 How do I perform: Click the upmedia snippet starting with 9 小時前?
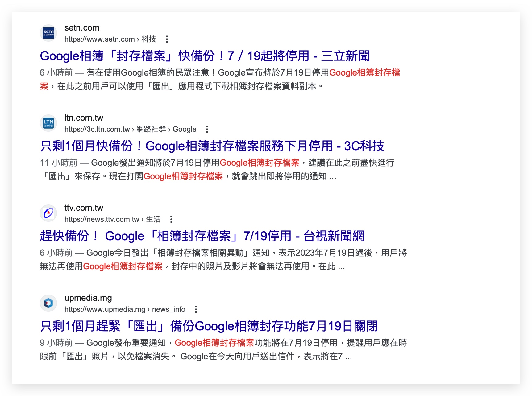click(x=223, y=349)
